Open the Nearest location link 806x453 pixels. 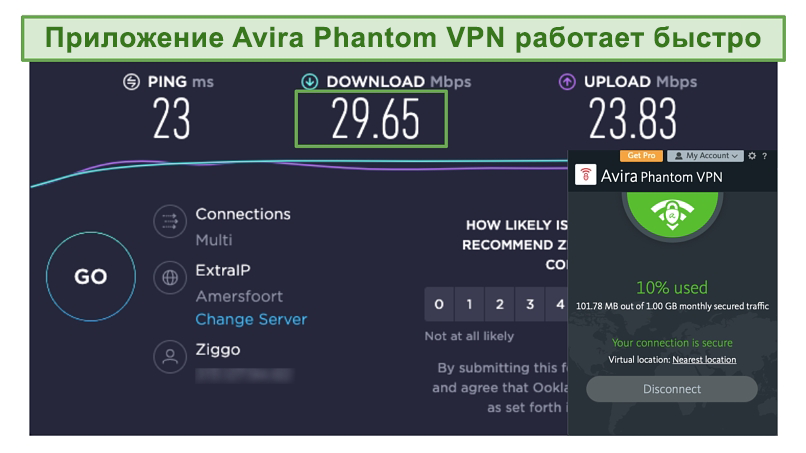[x=704, y=359]
